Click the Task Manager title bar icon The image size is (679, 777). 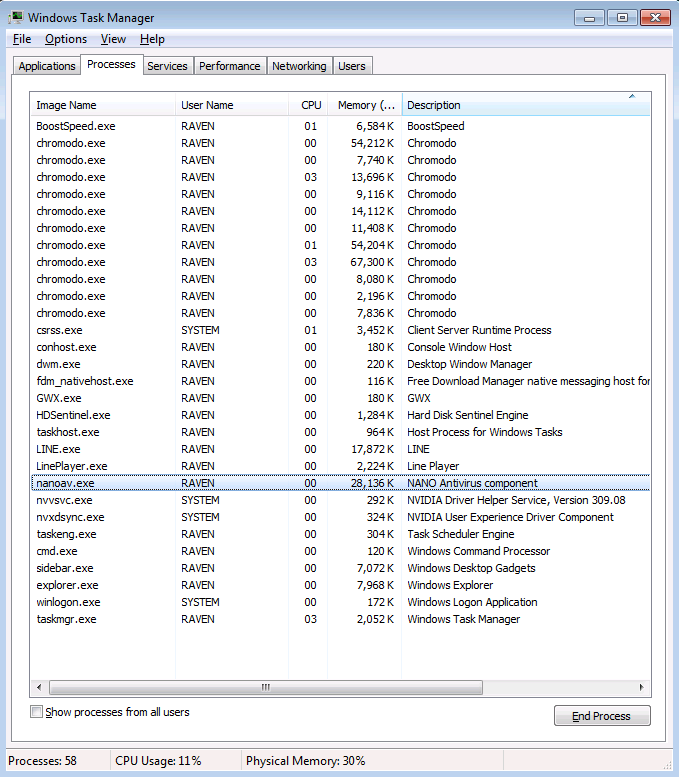click(x=15, y=17)
